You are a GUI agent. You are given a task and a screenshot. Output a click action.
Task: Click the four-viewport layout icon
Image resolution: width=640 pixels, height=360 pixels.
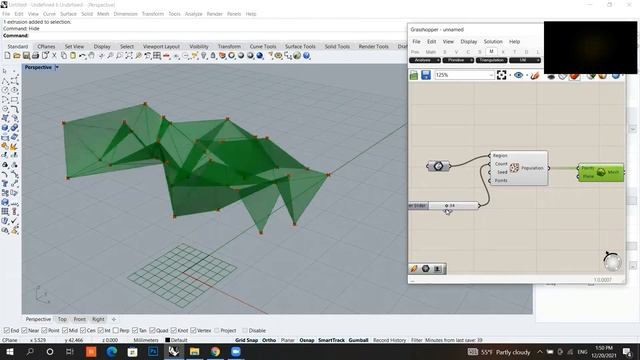pos(157,56)
